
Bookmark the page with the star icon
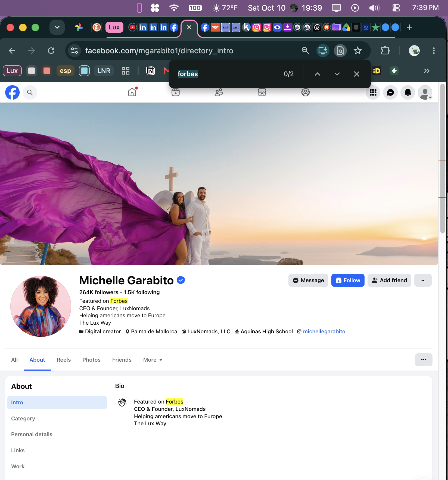(x=358, y=51)
